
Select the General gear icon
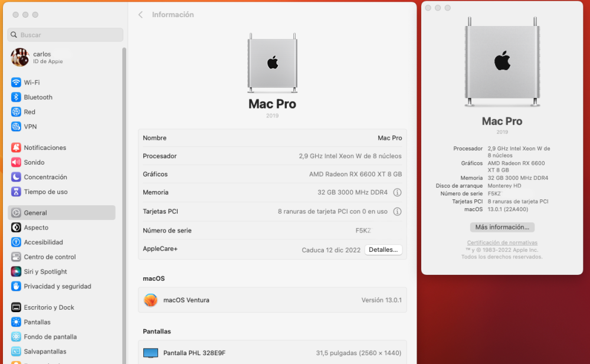[16, 212]
